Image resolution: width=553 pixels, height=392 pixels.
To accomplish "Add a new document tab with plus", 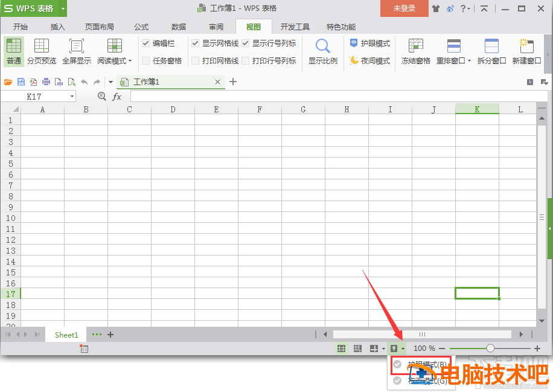I will (233, 82).
